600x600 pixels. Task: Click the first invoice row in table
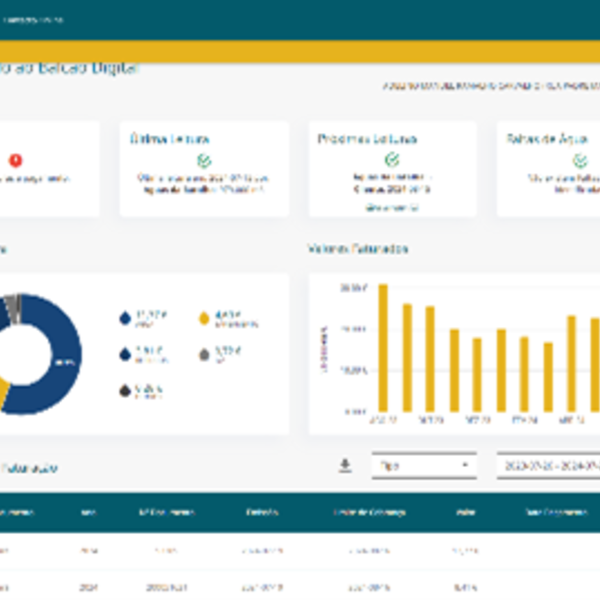point(300,550)
